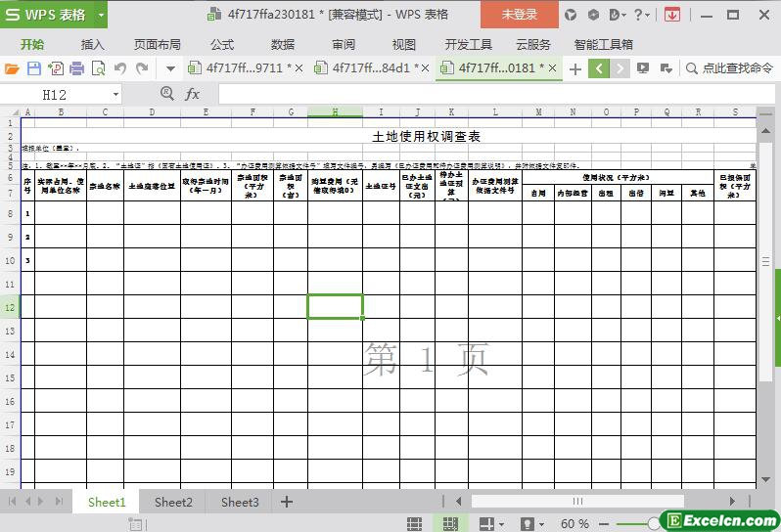Select cell with serial number 1

pos(27,213)
